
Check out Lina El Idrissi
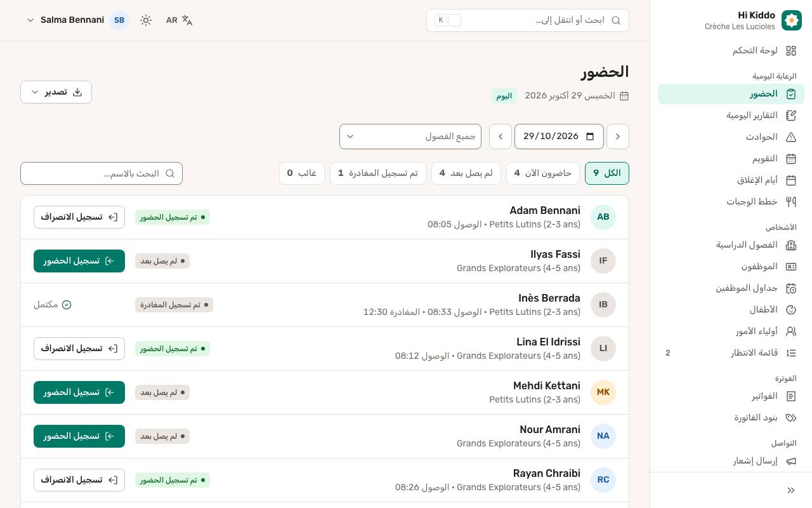pyautogui.click(x=79, y=349)
